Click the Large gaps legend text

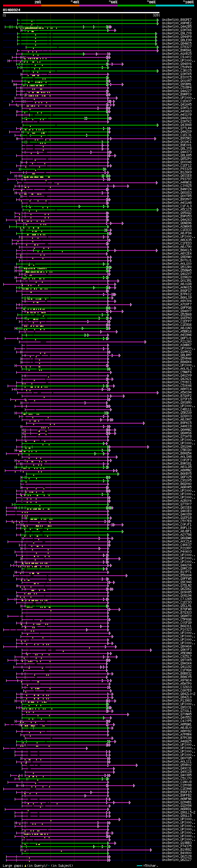pyautogui.click(x=37, y=866)
